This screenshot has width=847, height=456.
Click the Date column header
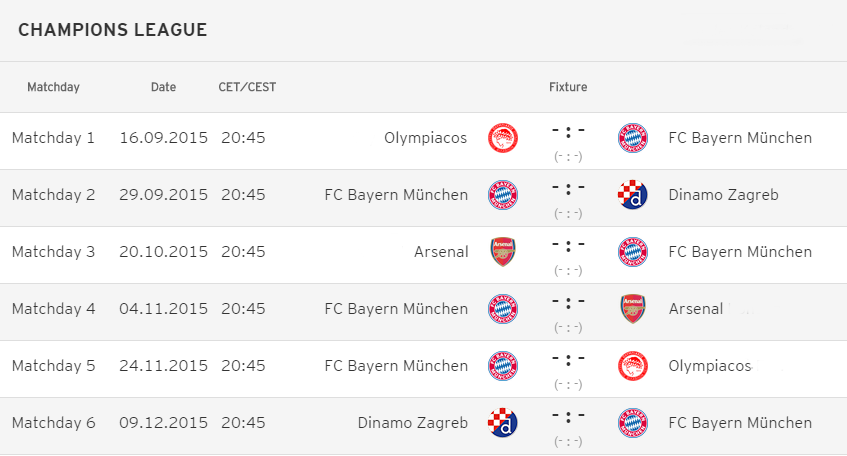click(x=163, y=87)
